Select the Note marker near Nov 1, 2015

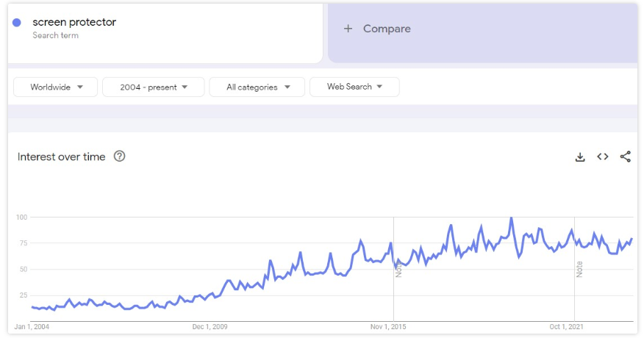click(x=398, y=269)
